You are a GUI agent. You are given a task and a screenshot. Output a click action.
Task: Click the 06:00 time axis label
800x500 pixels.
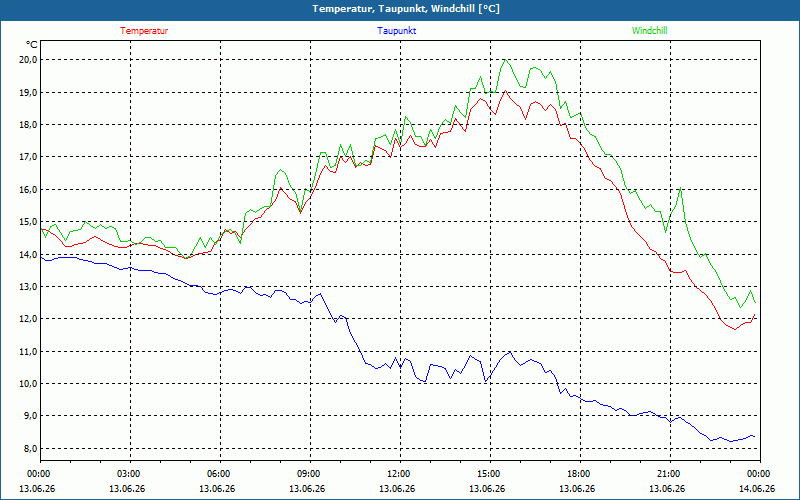[217, 474]
